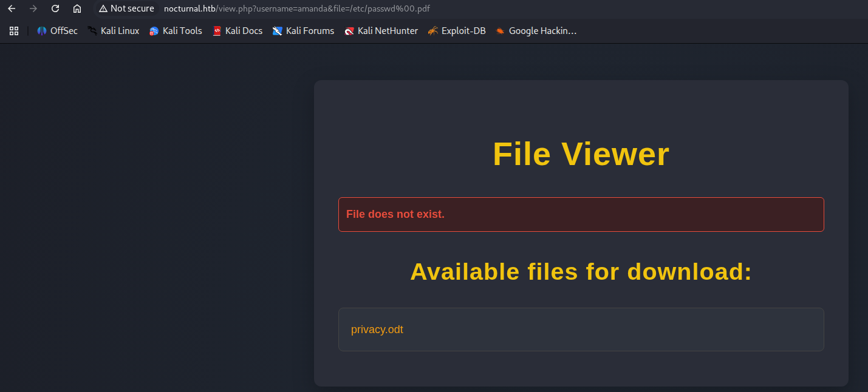Screen dimensions: 868x392
Task: Open the Kali Forums bookmark
Action: point(303,31)
